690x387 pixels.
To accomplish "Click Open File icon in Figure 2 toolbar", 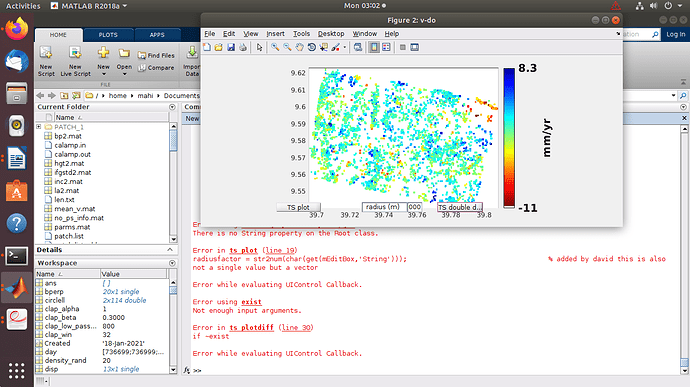I will pos(219,47).
